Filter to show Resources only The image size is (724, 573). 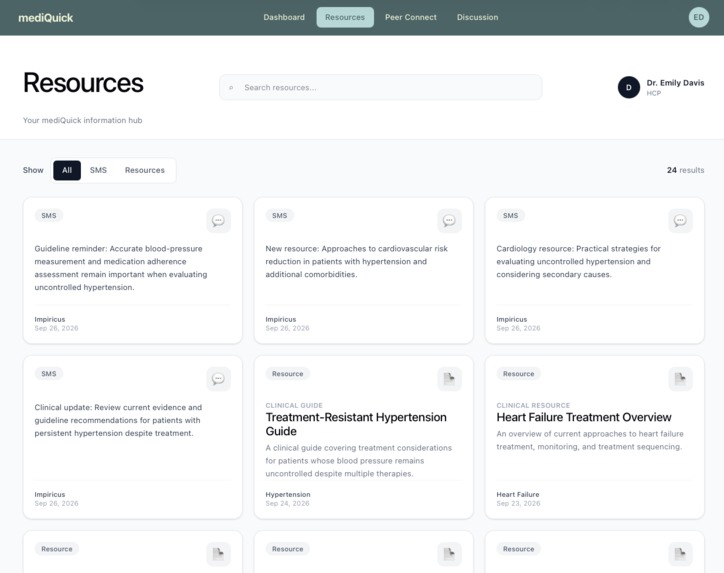pos(145,170)
